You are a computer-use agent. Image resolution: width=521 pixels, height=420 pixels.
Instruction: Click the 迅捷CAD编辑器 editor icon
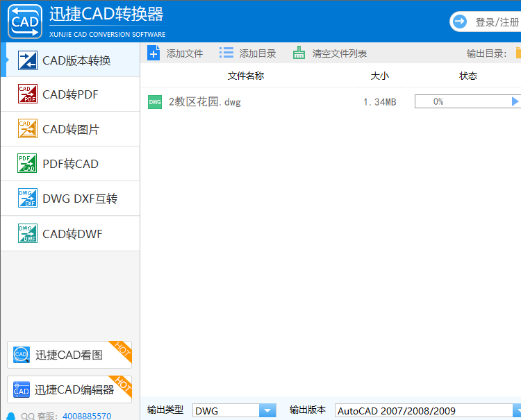tap(22, 389)
